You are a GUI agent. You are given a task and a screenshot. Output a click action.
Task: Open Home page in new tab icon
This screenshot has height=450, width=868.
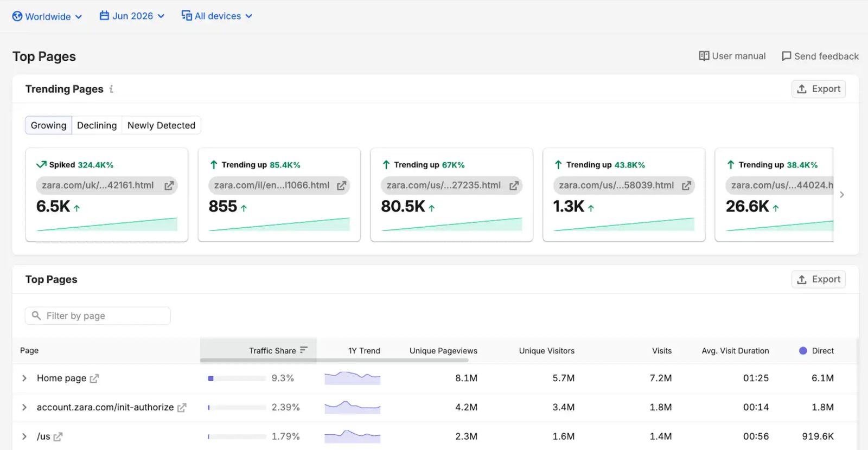click(x=94, y=378)
